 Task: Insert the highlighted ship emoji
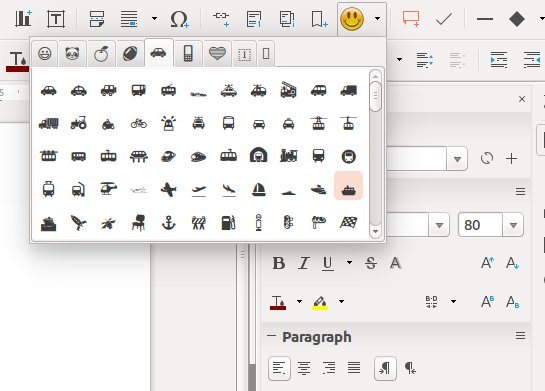(x=348, y=186)
